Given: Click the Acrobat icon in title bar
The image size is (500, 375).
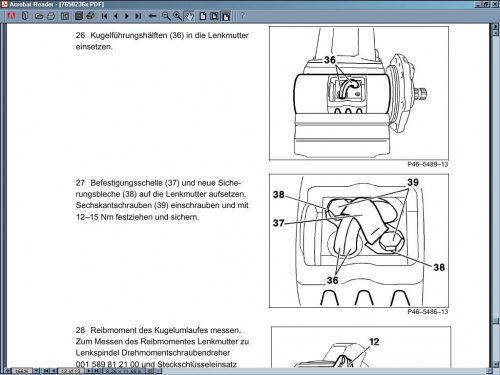Looking at the screenshot, I should click(4, 4).
